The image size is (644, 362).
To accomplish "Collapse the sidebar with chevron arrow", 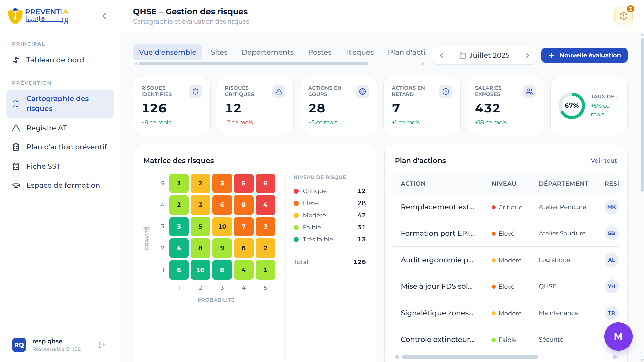I will click(x=104, y=16).
